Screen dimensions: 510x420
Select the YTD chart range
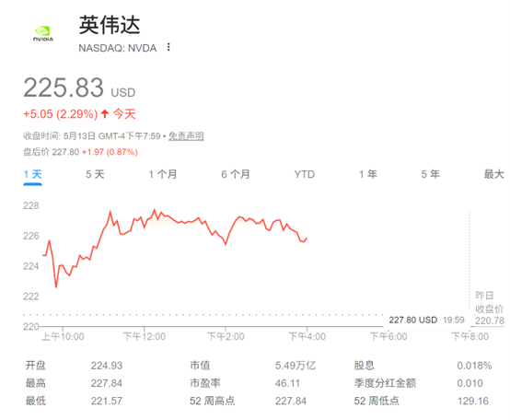point(305,174)
